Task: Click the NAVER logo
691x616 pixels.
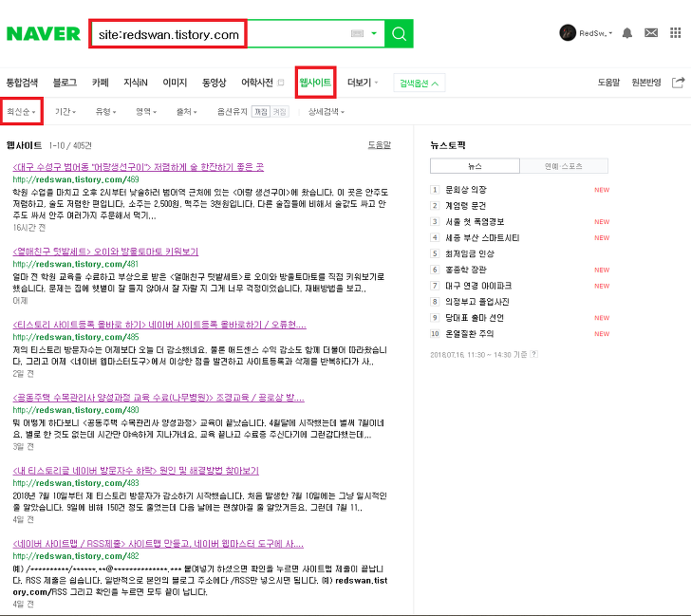Action: pyautogui.click(x=44, y=33)
